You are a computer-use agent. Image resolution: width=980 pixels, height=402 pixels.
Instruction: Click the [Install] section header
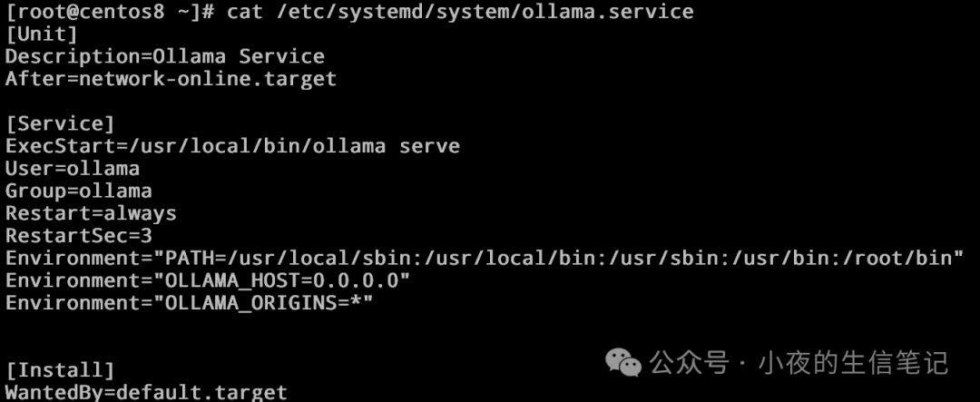(60, 371)
